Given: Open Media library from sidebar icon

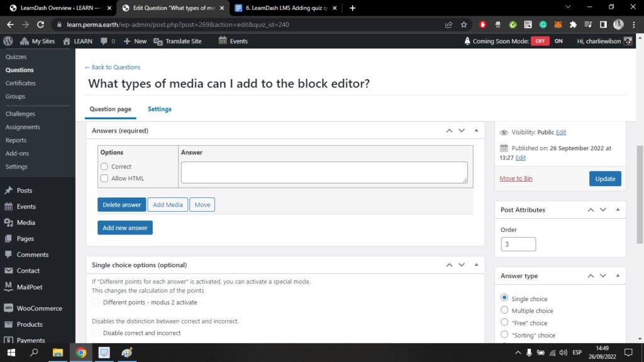Looking at the screenshot, I should pos(9,222).
